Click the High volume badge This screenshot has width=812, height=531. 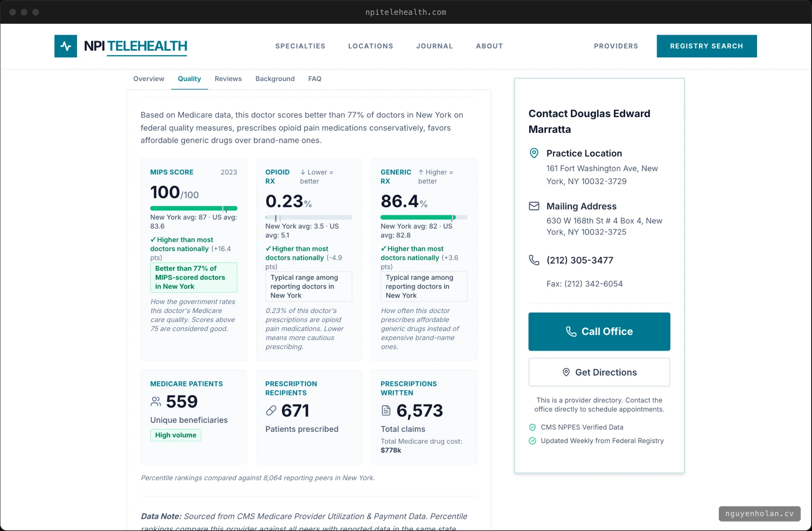click(176, 435)
